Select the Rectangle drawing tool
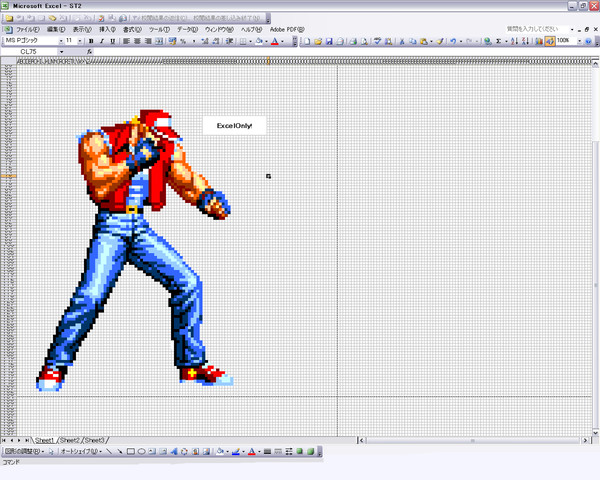Viewport: 600px width, 480px height. [x=130, y=452]
